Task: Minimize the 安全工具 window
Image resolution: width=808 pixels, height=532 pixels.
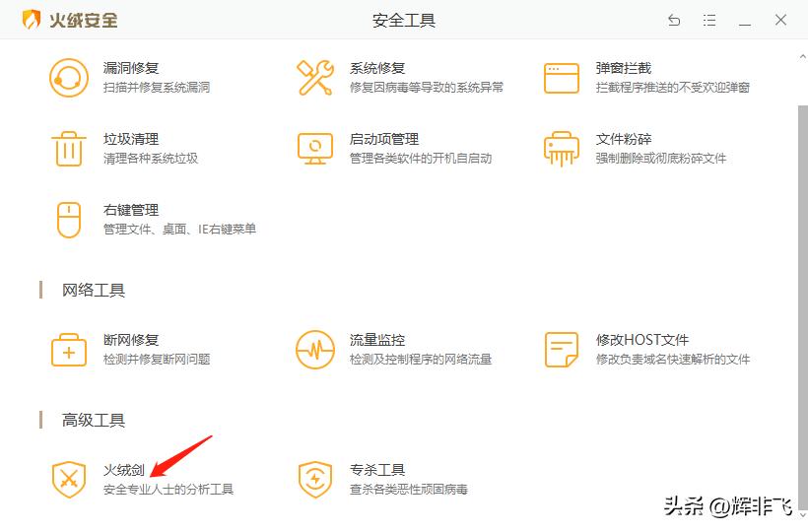Action: click(745, 25)
